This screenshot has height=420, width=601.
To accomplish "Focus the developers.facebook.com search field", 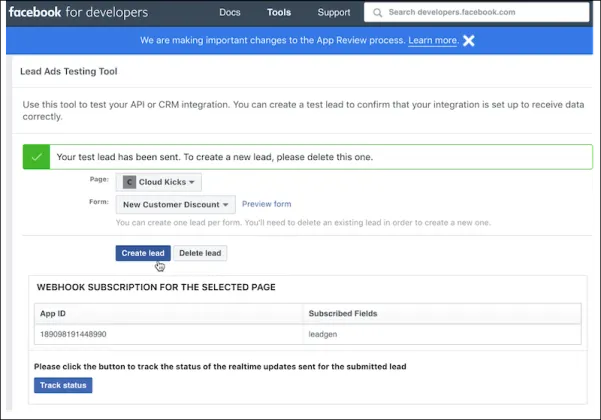I will coord(476,12).
